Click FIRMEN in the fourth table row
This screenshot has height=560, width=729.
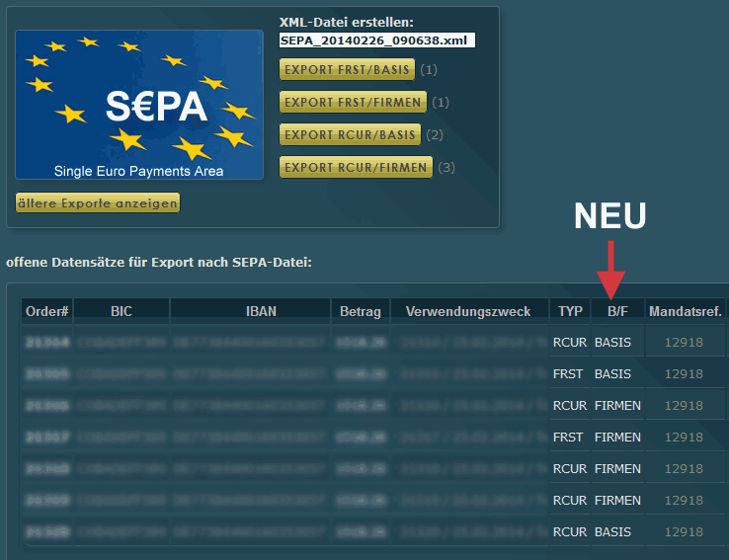[x=617, y=438]
